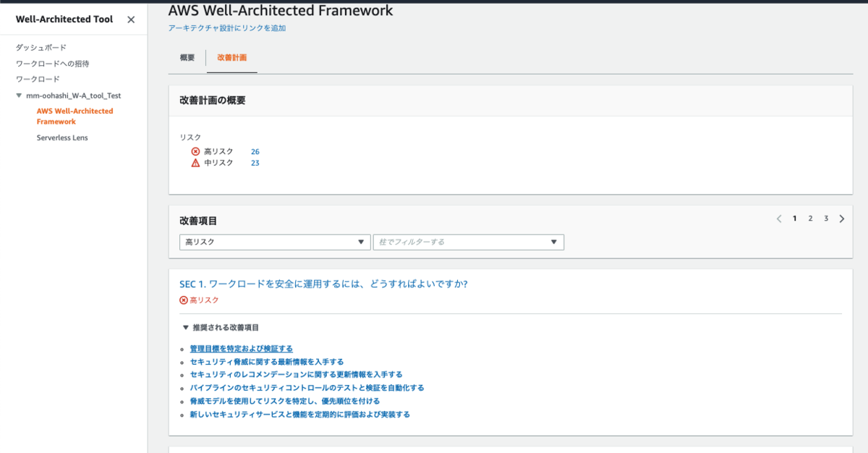Collapse the mm-oohashi_W-A_tool_Test tree node
This screenshot has height=453, width=868.
point(19,95)
